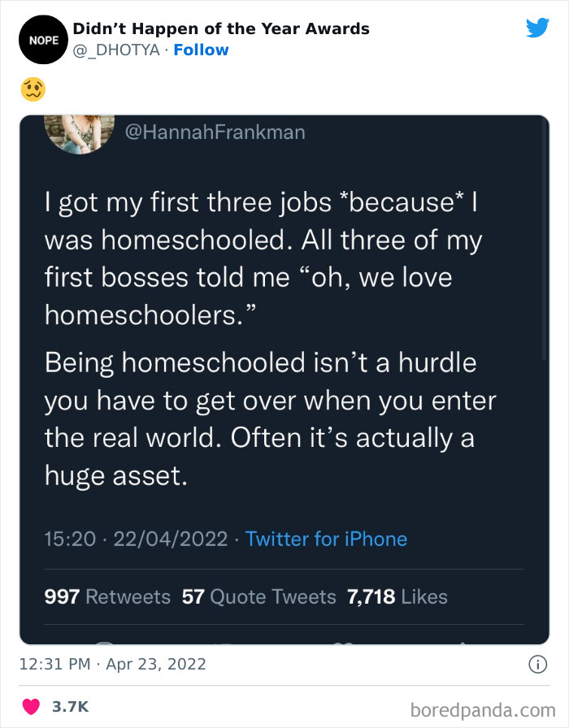This screenshot has height=728, width=569.
Task: Open the Twitter bird logo
Action: coord(537,28)
